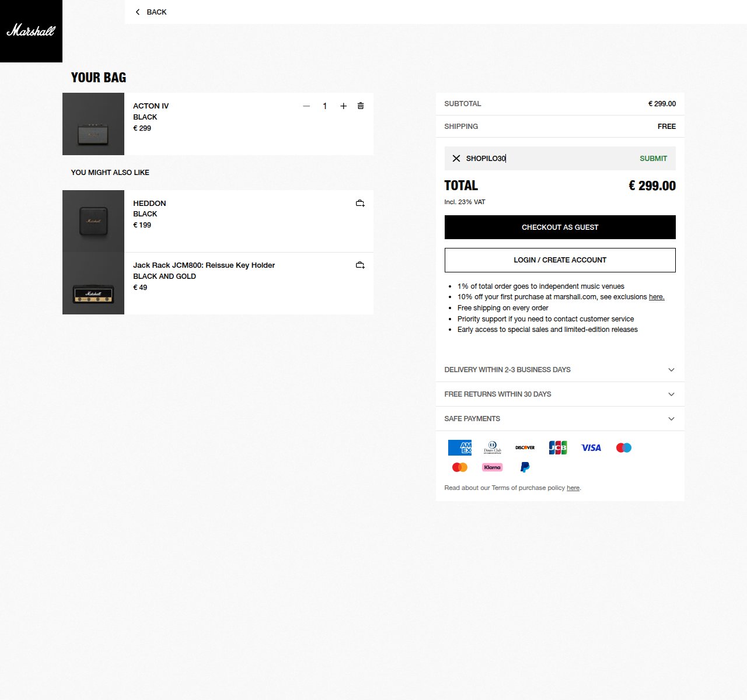Add Jack Rack Key Holder to bag icon
The image size is (747, 700).
point(360,265)
